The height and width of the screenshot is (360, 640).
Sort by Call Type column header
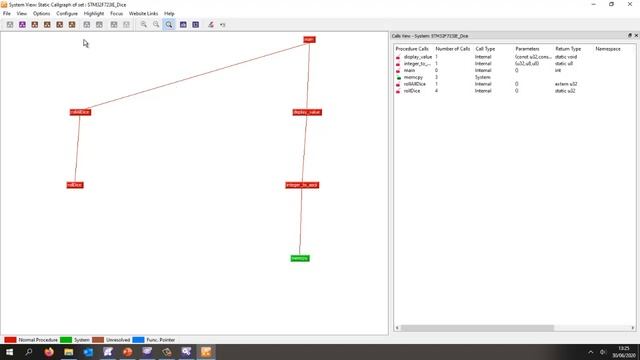click(485, 49)
